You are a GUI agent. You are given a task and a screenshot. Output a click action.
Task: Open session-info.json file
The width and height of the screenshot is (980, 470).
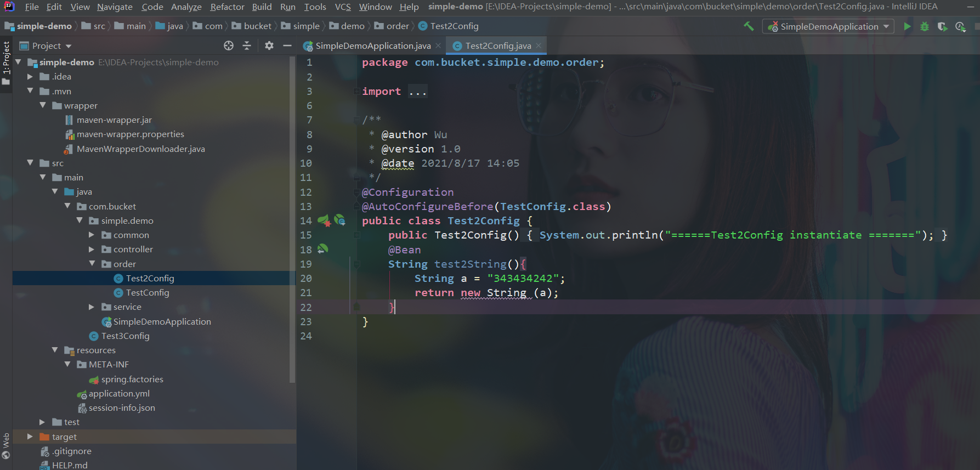[122, 407]
